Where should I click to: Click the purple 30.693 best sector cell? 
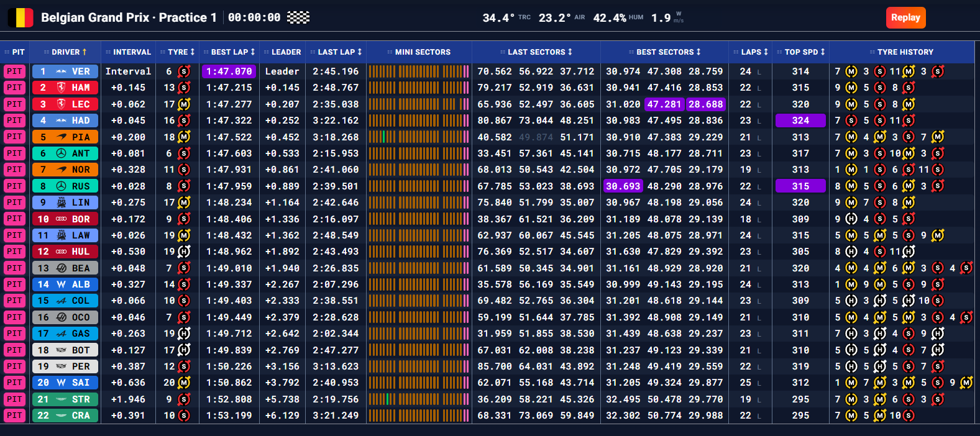tap(623, 186)
